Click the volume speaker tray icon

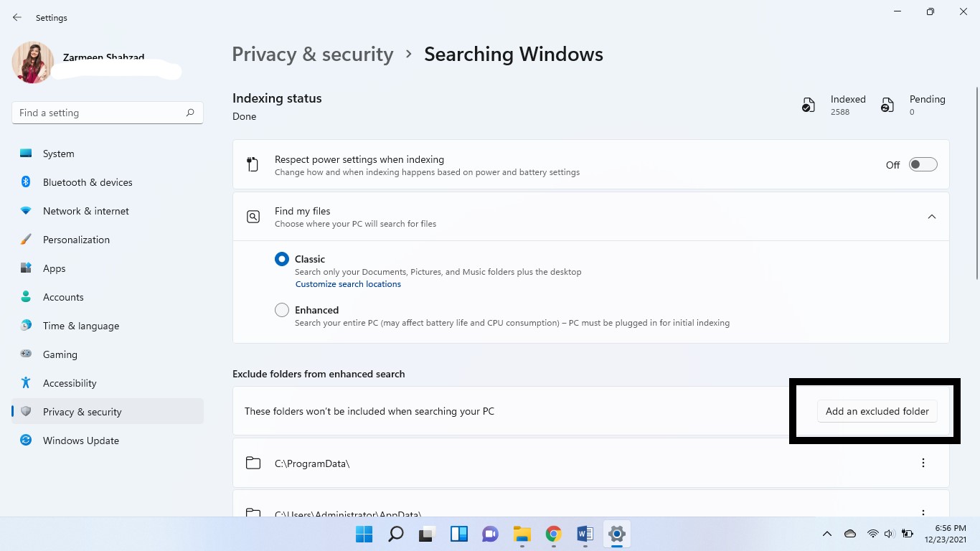(890, 534)
